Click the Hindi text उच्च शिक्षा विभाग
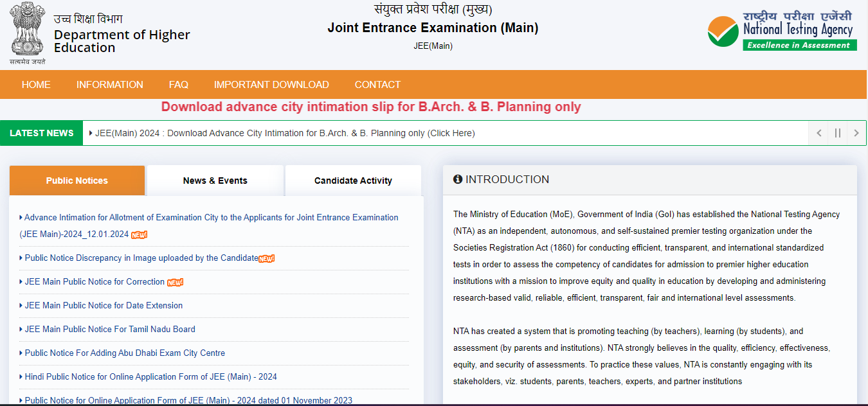Viewport: 868px width, 406px height. click(88, 19)
